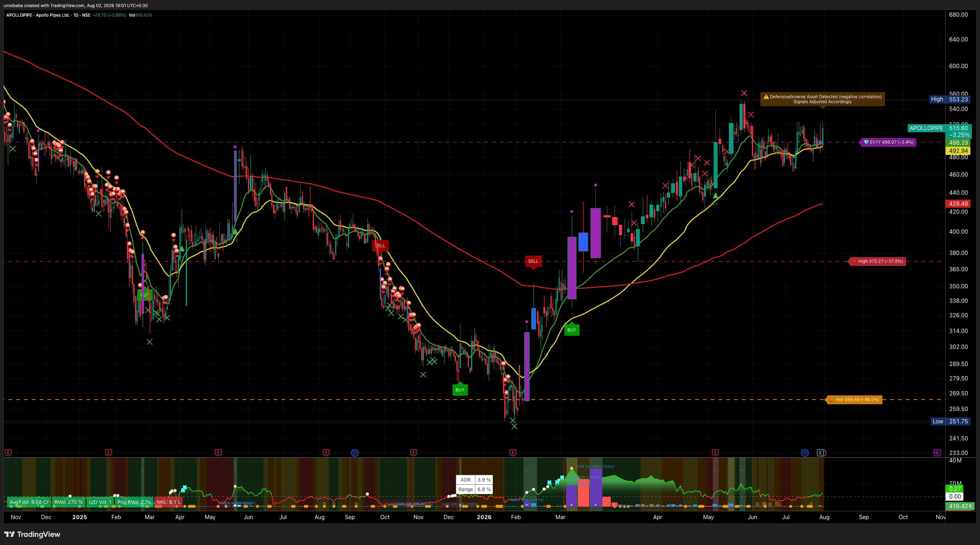Screen dimensions: 980x545
Task: Click the blue dividend marker near Sep 2025
Action: coord(355,452)
